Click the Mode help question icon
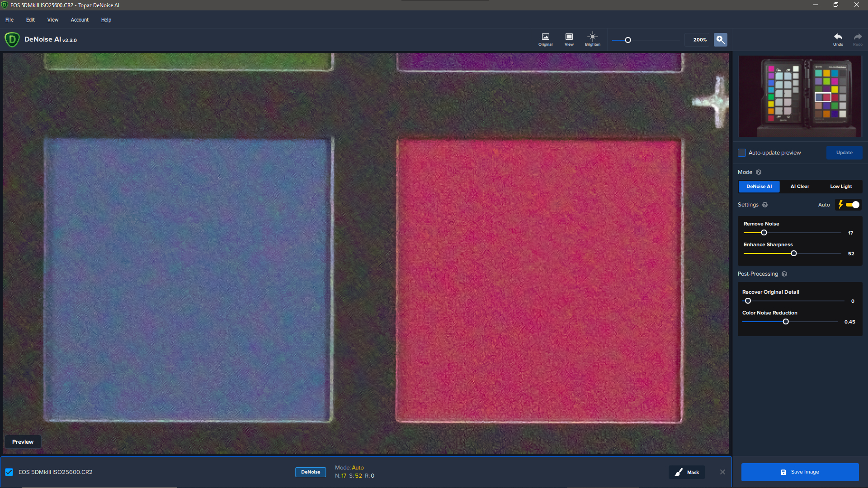868x488 pixels. [759, 172]
